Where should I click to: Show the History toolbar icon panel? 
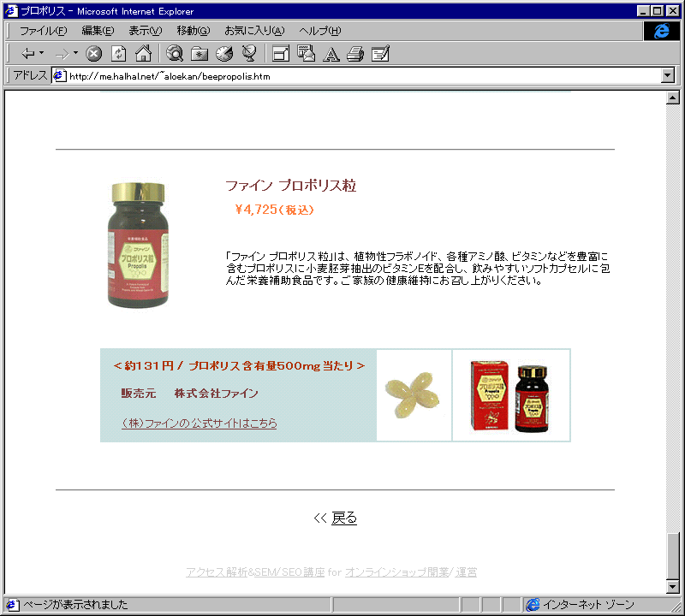(224, 53)
